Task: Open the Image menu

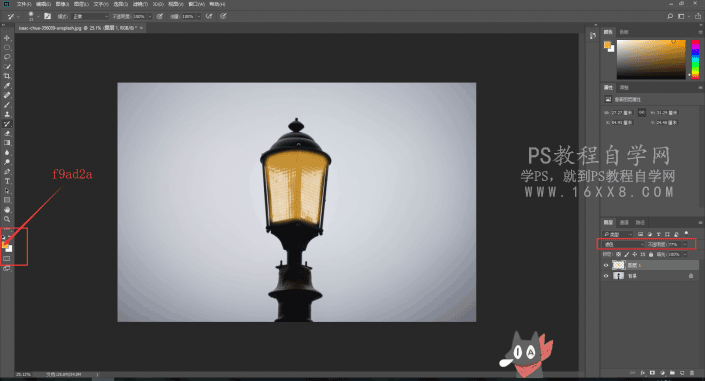Action: 62,4
